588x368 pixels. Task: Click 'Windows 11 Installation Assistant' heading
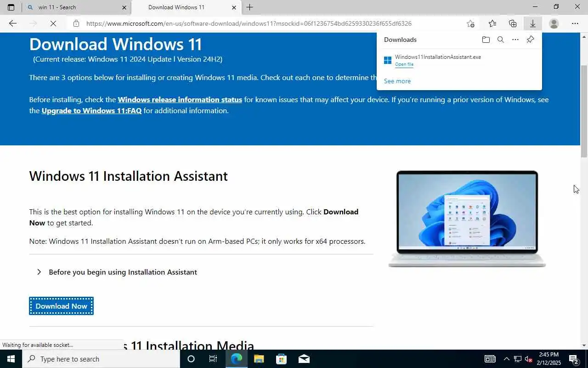(129, 176)
